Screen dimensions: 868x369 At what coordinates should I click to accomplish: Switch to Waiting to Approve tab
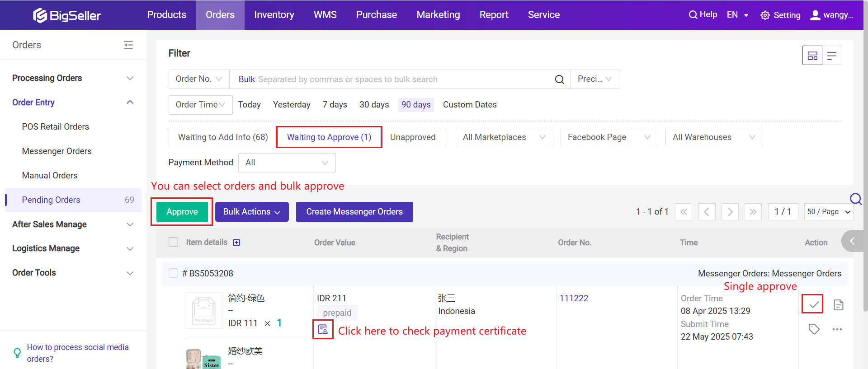[x=329, y=137]
